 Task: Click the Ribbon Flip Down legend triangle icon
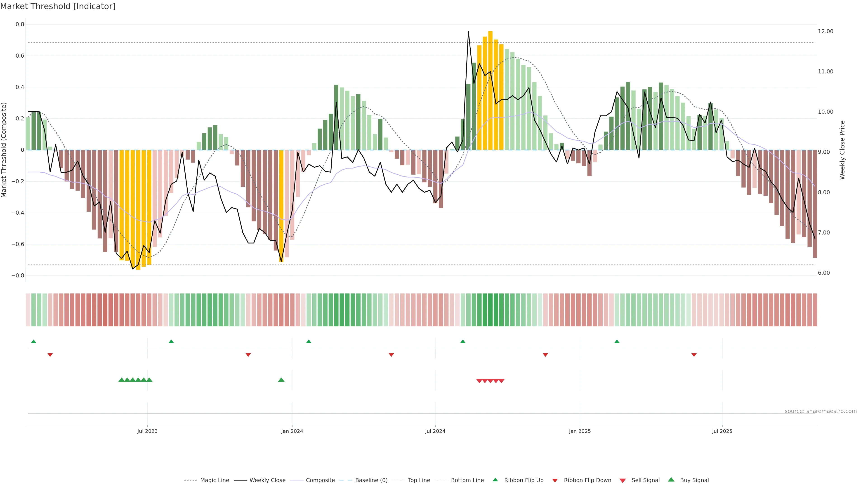pyautogui.click(x=555, y=481)
